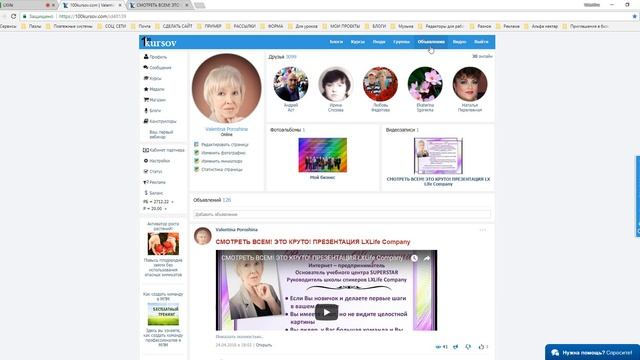The width and height of the screenshot is (640, 360).
Task: Open Курсы in the top navigation bar
Action: [358, 42]
